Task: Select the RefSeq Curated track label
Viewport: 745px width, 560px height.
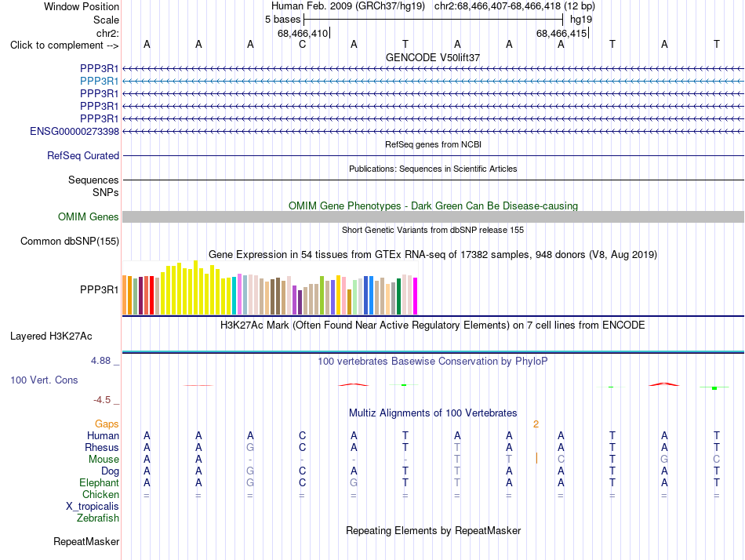Action: (82, 155)
